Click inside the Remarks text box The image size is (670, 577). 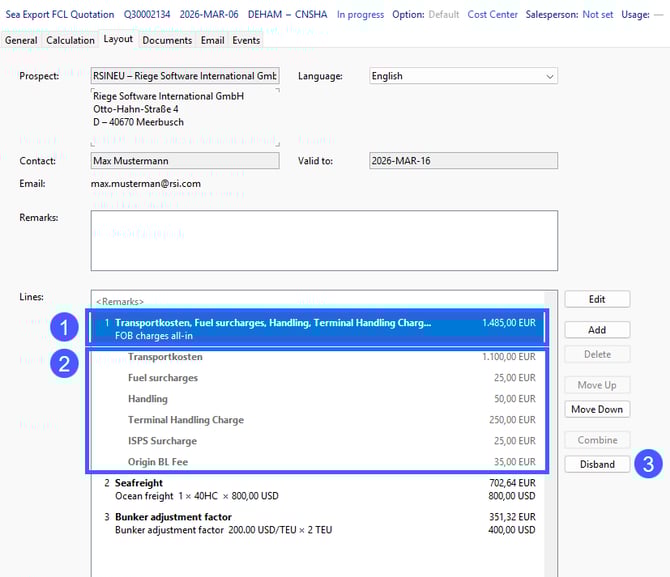tap(323, 240)
